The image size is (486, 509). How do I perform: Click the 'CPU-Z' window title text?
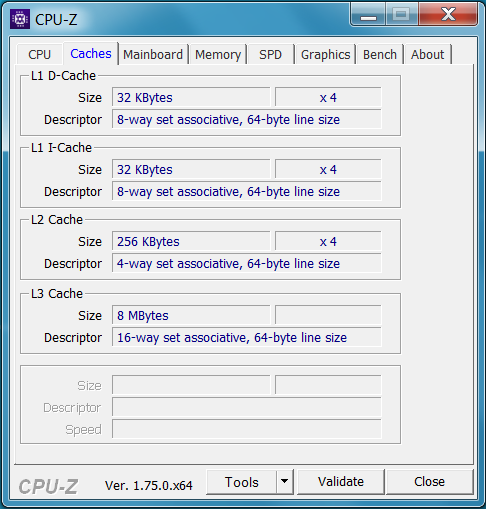56,20
